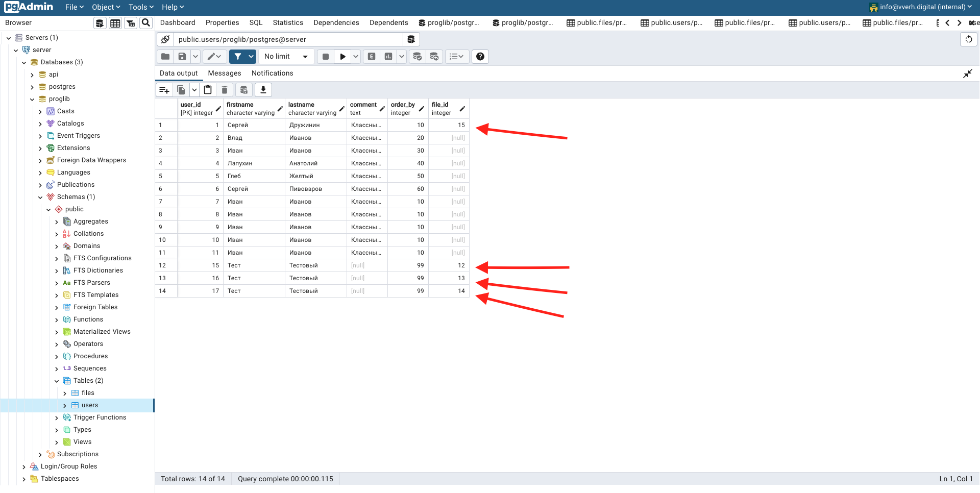Click the Stop query square button
Screen dimensions: 980x493
click(326, 57)
